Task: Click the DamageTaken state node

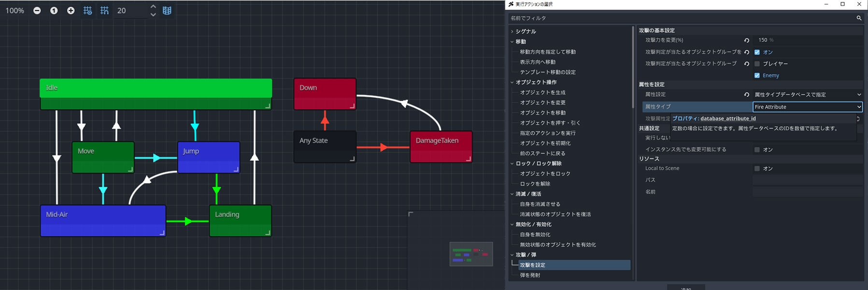Action: [441, 146]
